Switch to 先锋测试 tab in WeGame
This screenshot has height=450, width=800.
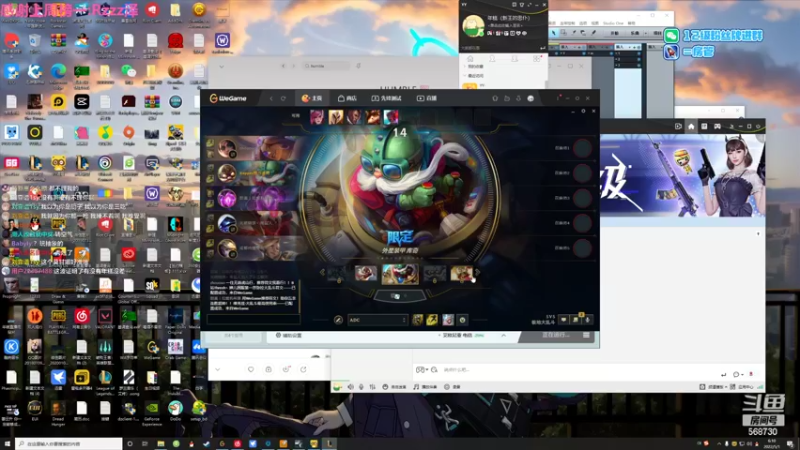click(386, 98)
